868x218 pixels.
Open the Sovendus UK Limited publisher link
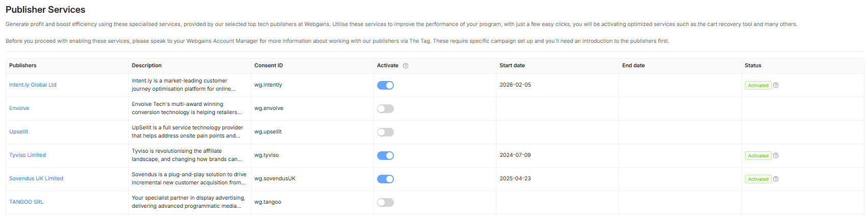pos(36,178)
